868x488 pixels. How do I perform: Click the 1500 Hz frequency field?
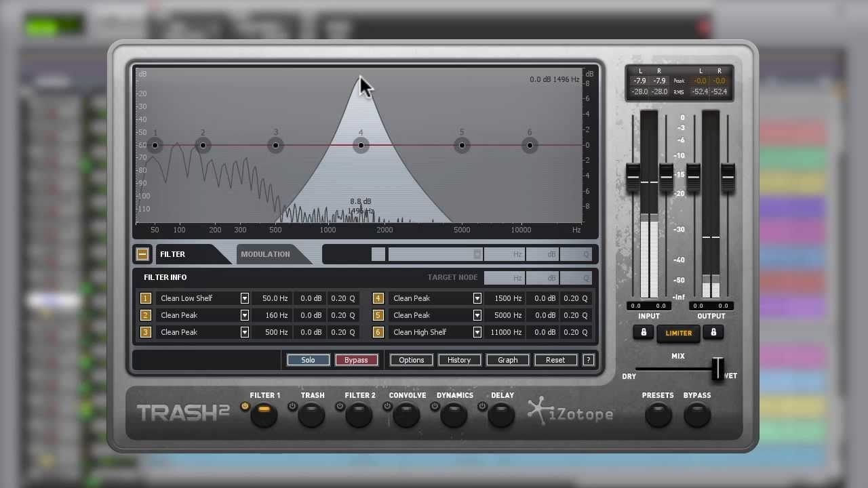tap(505, 298)
